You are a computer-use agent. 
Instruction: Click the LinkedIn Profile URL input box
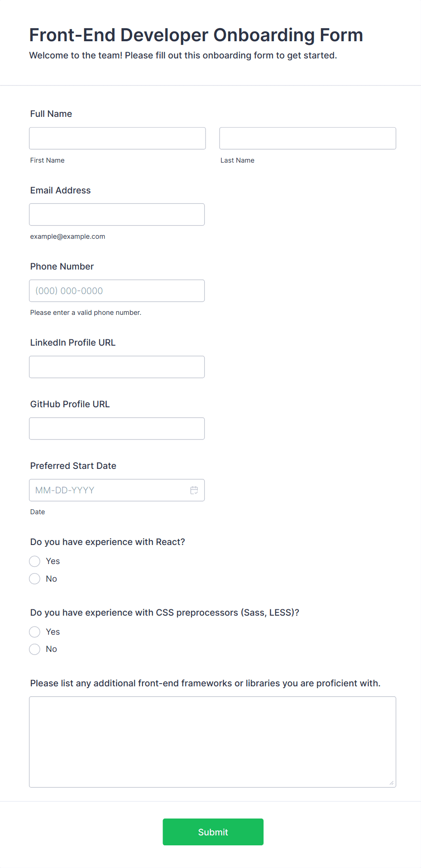coord(117,367)
